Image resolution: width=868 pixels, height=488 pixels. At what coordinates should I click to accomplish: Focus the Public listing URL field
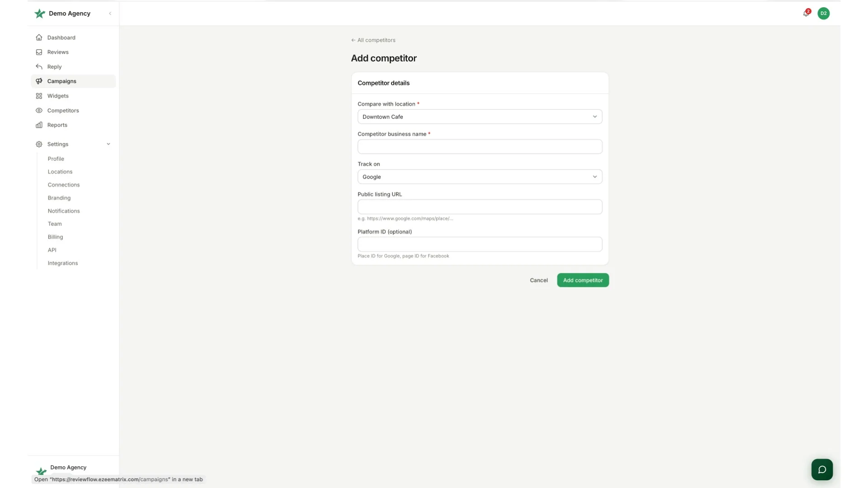coord(480,206)
